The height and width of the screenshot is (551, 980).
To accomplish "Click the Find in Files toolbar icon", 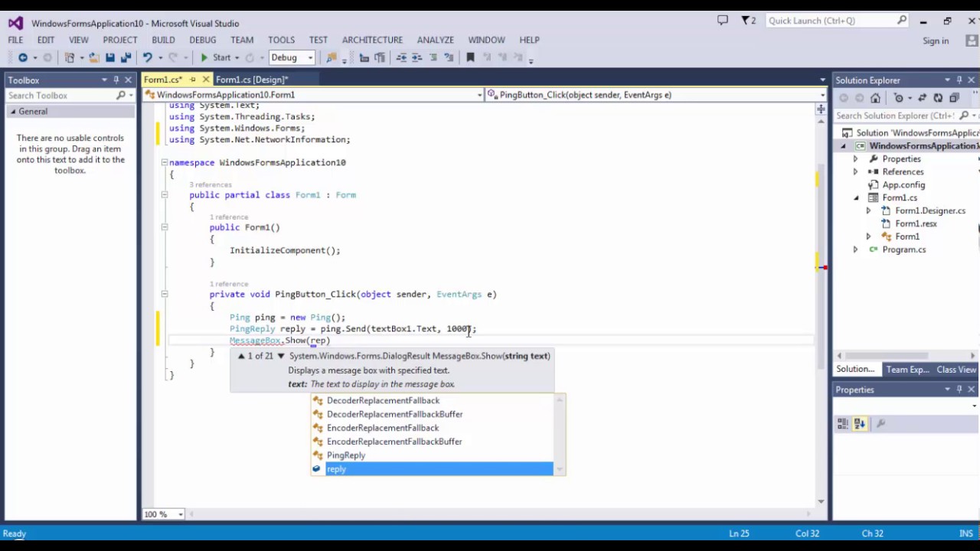I will pos(332,57).
